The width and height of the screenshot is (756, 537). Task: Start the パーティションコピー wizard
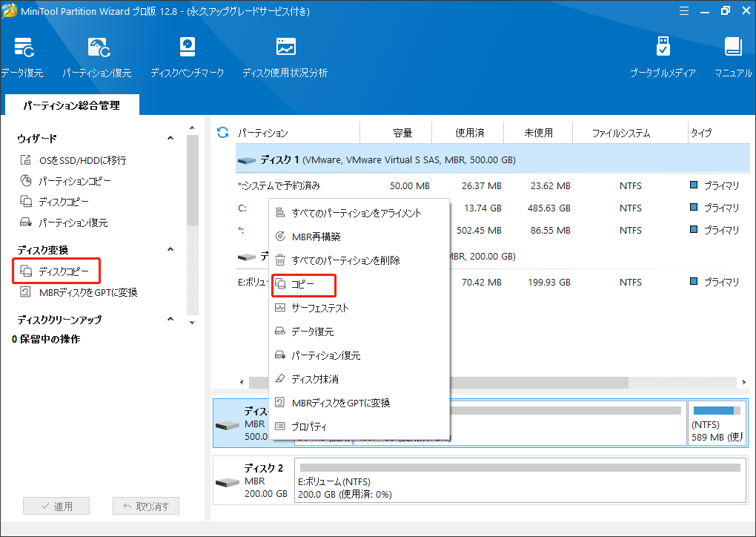tap(65, 181)
